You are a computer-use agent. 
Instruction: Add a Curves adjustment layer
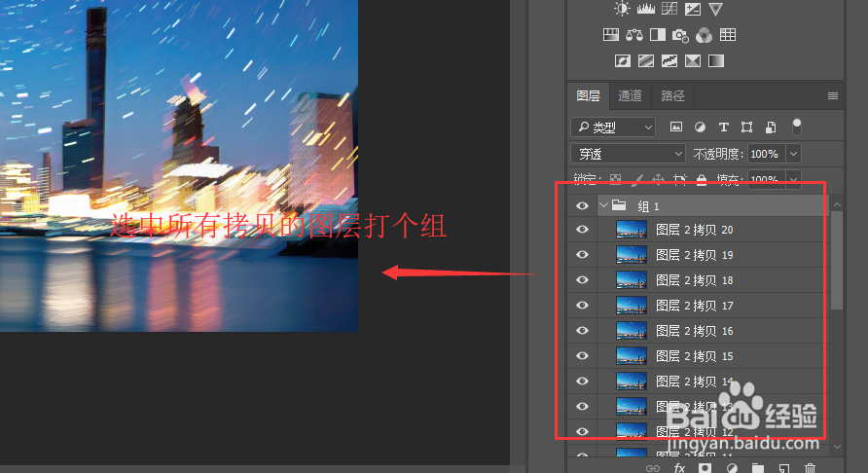pos(669,9)
